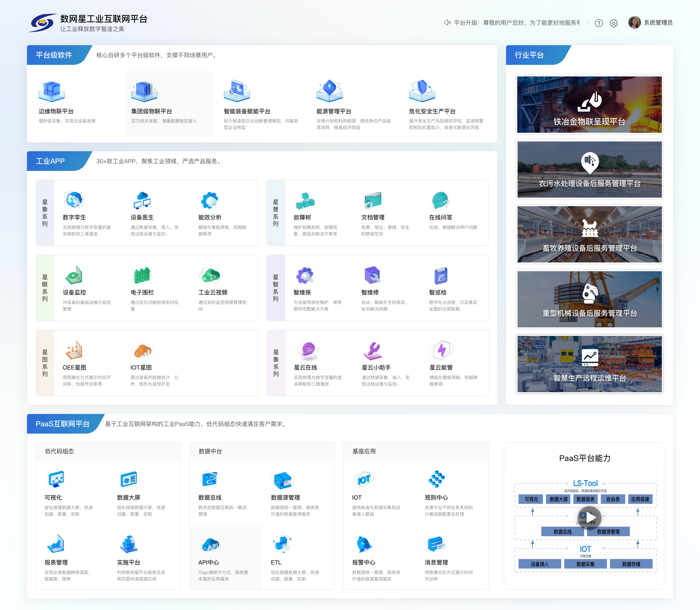The height and width of the screenshot is (610, 700).
Task: Click the 星图系列 side label
Action: (45, 363)
